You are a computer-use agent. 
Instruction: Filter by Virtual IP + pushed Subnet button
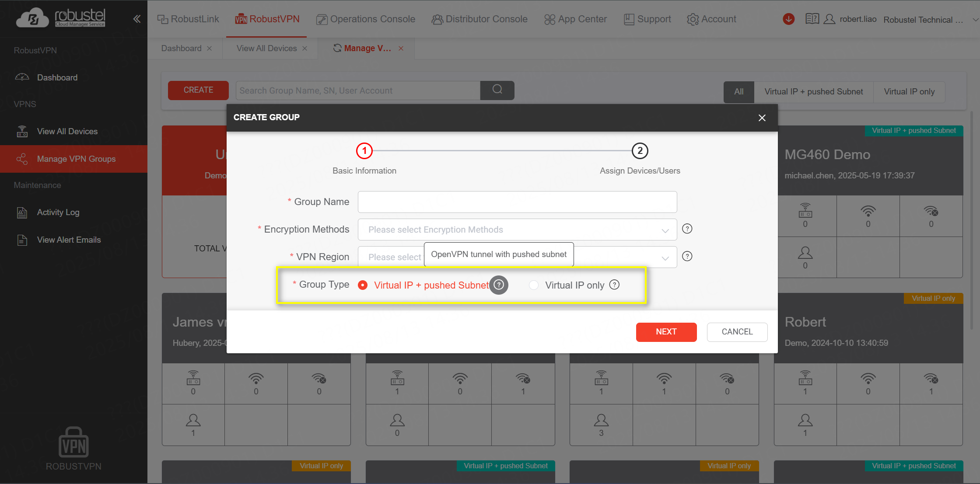[814, 92]
